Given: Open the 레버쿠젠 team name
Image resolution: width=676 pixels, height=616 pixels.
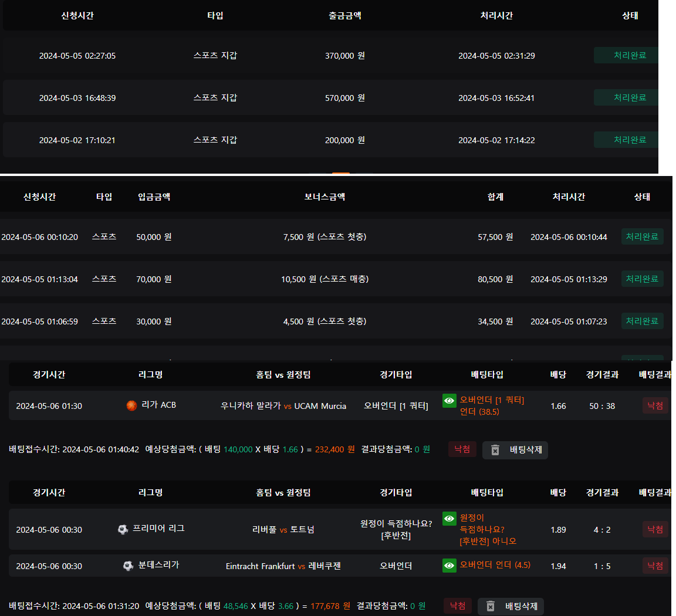Looking at the screenshot, I should pos(325,566).
